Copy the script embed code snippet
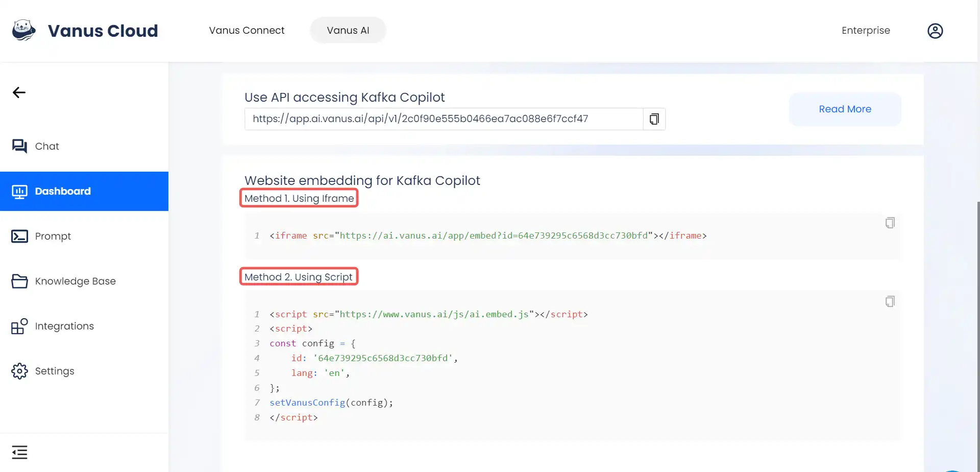 tap(890, 301)
